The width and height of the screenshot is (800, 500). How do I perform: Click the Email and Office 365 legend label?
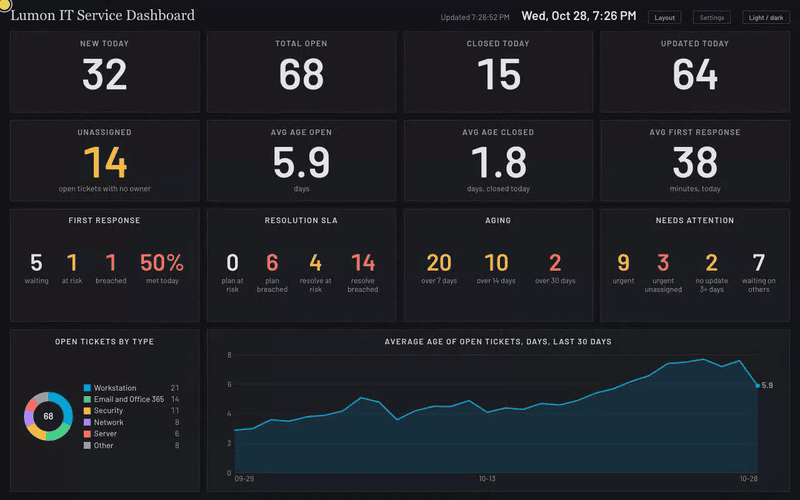click(x=129, y=399)
